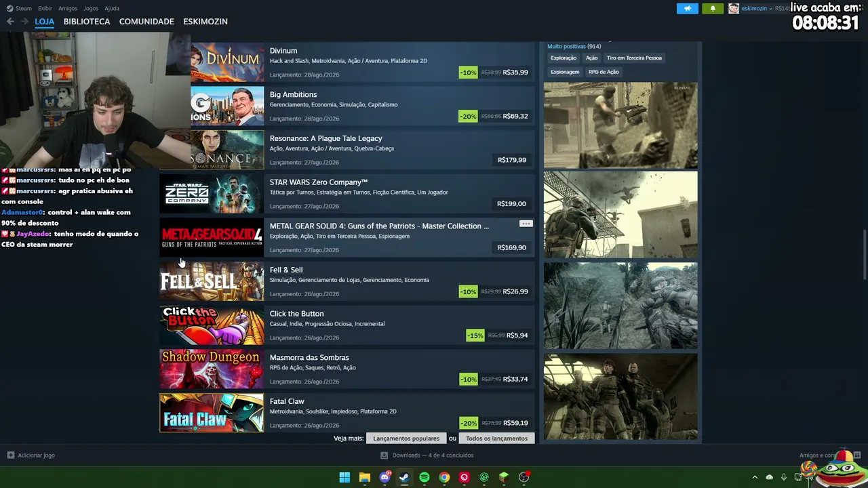Image resolution: width=868 pixels, height=488 pixels.
Task: Click the last Metal Gear preview screenshot
Action: pyautogui.click(x=620, y=396)
